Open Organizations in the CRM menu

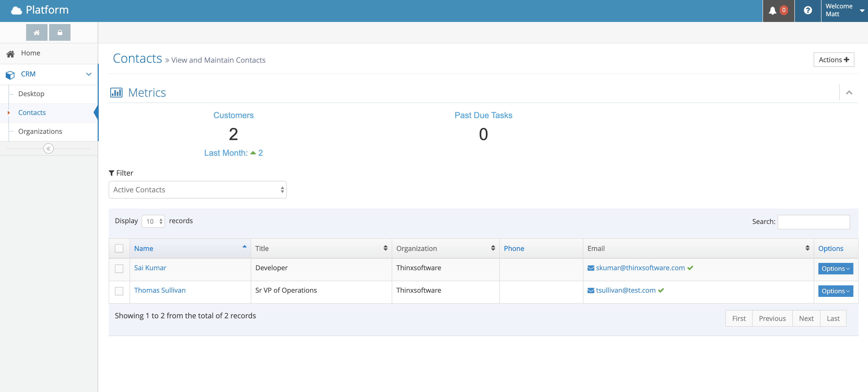click(x=40, y=131)
